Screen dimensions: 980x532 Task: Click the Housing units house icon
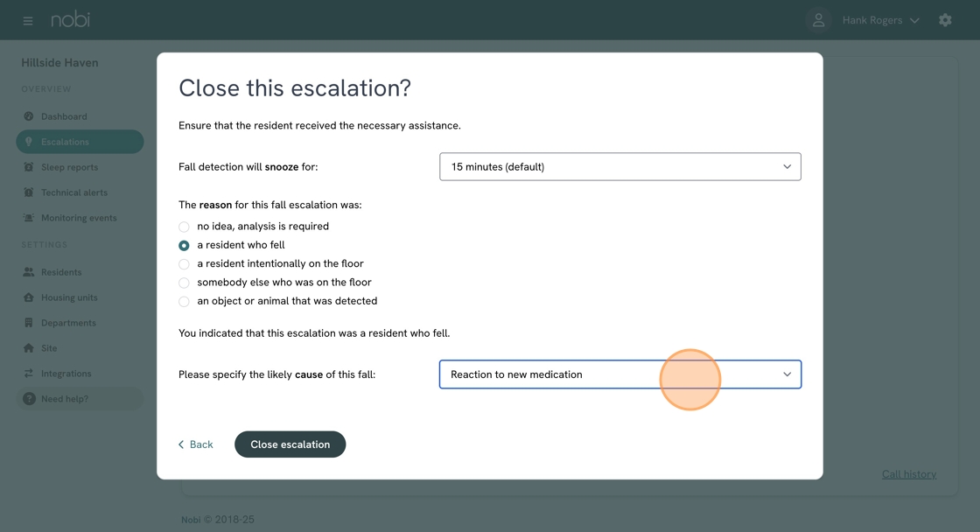point(29,297)
